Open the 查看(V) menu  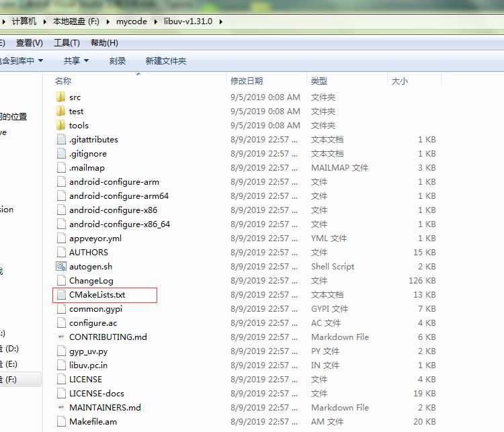[x=30, y=43]
